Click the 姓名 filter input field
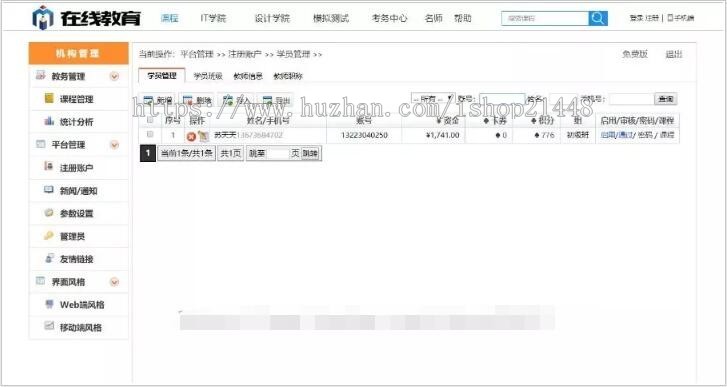This screenshot has height=387, width=727. click(563, 99)
